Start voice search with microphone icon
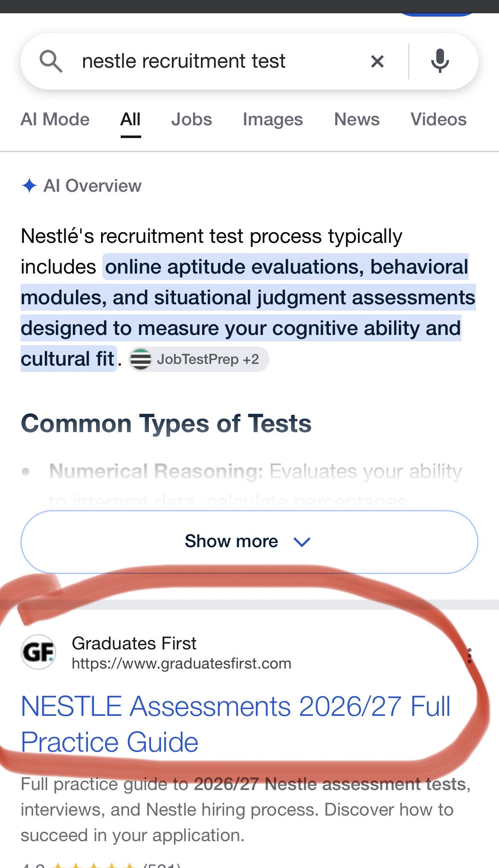This screenshot has width=499, height=868. coord(440,61)
